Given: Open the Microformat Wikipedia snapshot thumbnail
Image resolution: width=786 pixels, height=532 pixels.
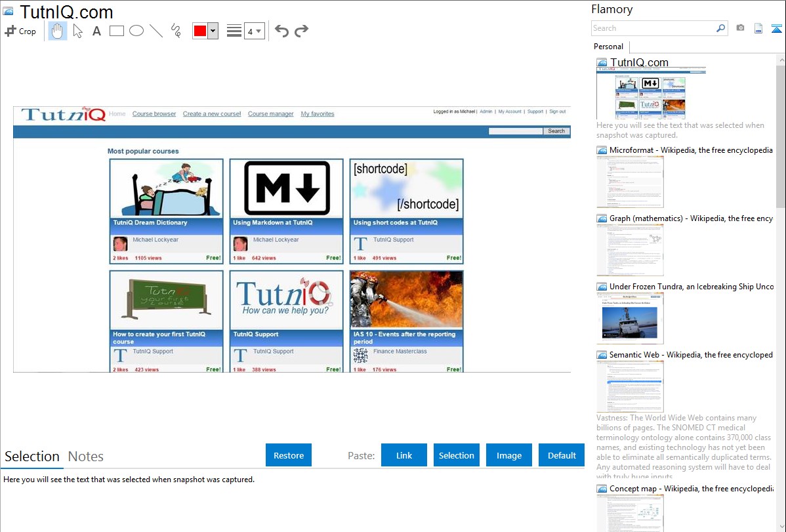Looking at the screenshot, I should point(630,182).
